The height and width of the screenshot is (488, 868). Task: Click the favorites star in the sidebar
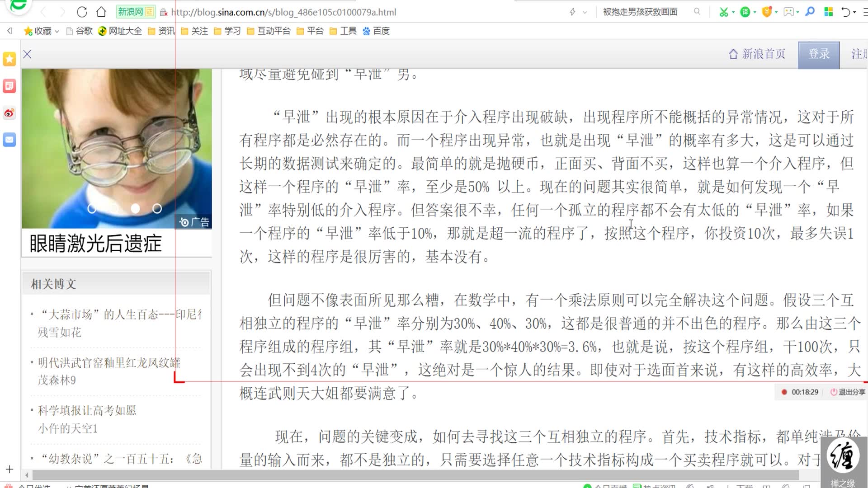8,59
